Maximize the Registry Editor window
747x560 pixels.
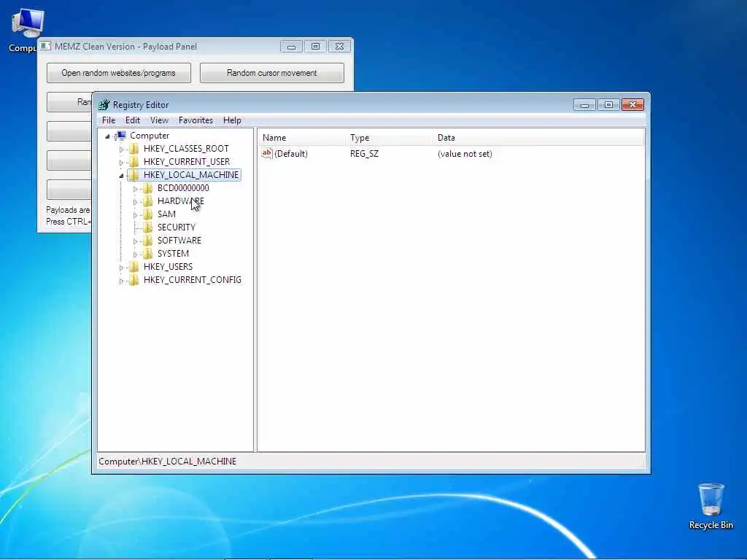[608, 105]
